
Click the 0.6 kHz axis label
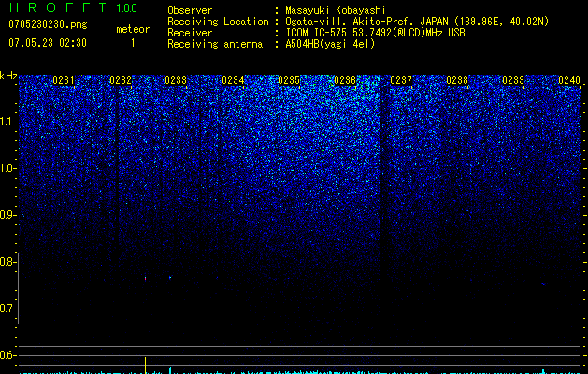7,355
